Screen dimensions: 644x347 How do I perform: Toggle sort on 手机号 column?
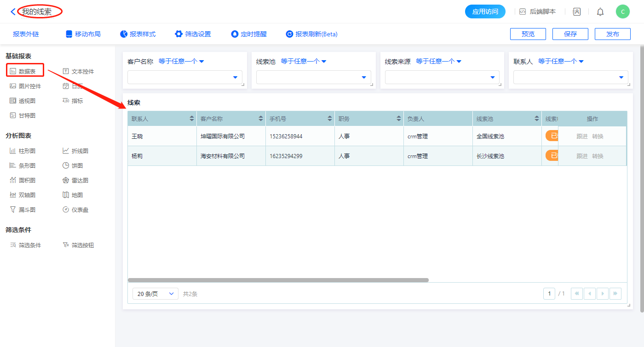330,119
